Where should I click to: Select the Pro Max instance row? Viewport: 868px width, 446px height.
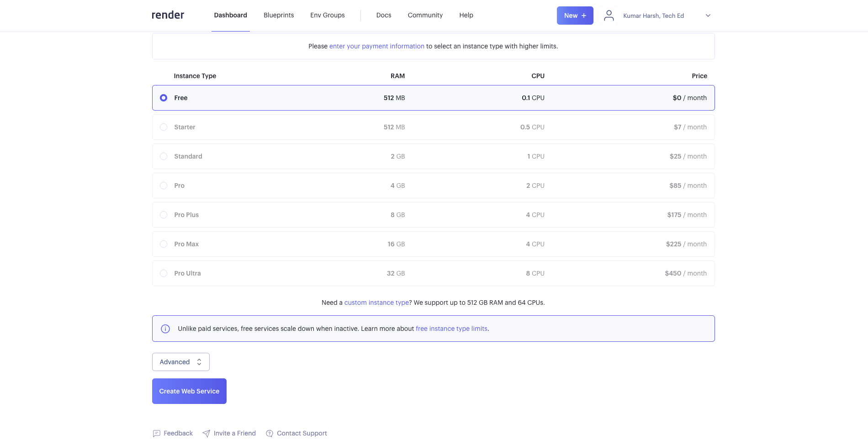tap(433, 244)
